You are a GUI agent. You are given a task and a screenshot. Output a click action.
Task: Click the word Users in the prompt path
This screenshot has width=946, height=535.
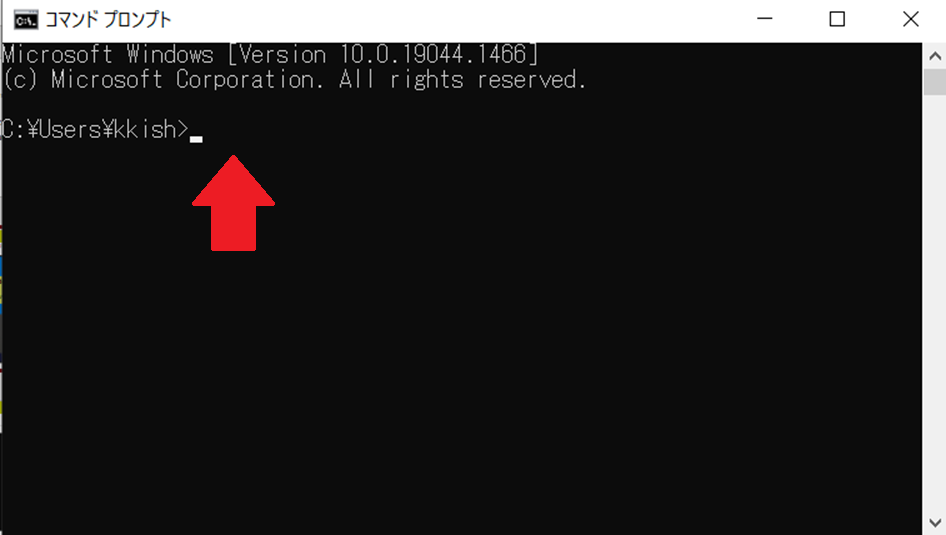coord(70,130)
